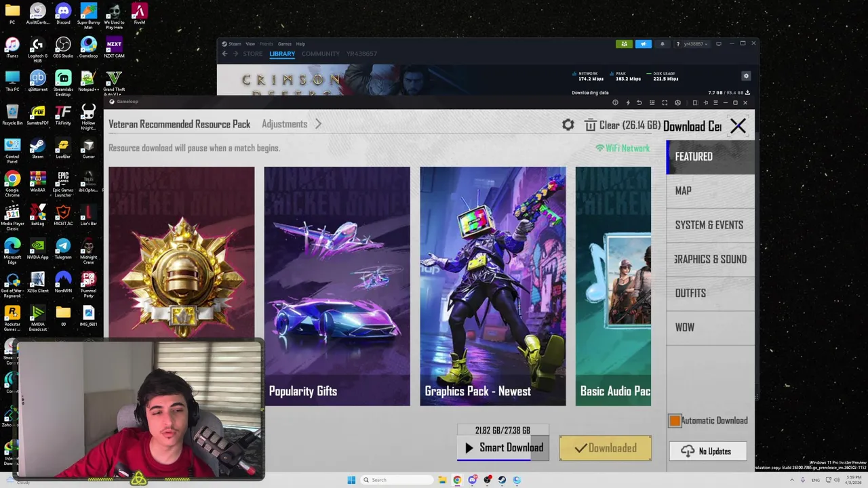Open the Gameloop keyboard mapping icon
Screen dimensions: 868x488
[652, 103]
